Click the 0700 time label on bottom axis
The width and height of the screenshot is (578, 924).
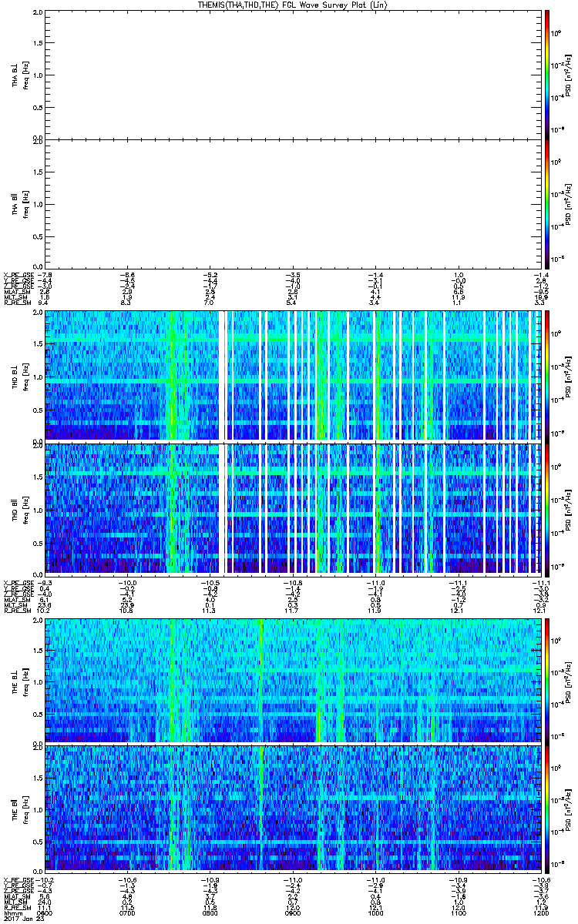[x=127, y=912]
